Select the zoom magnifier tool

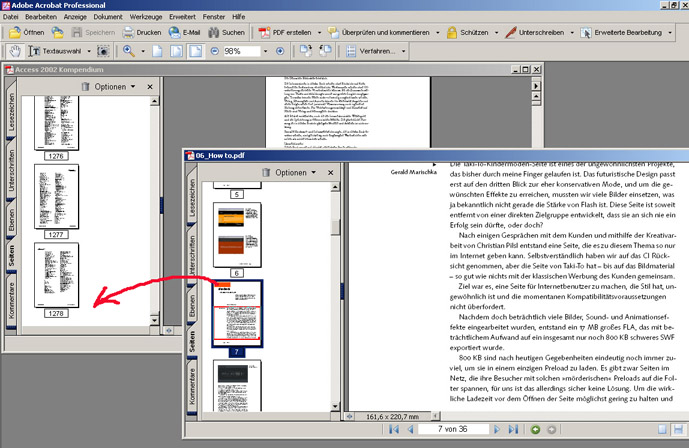pyautogui.click(x=129, y=51)
